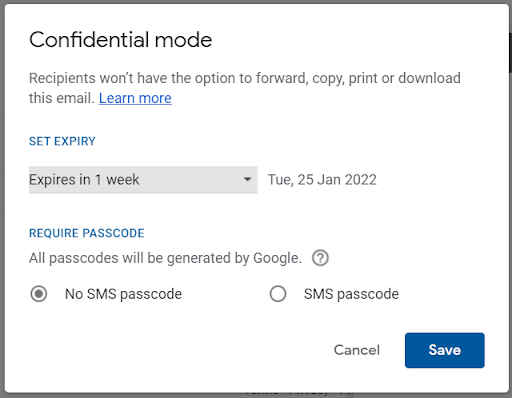Open the passcode help question mark icon
Screen dimensions: 512x398
click(320, 258)
